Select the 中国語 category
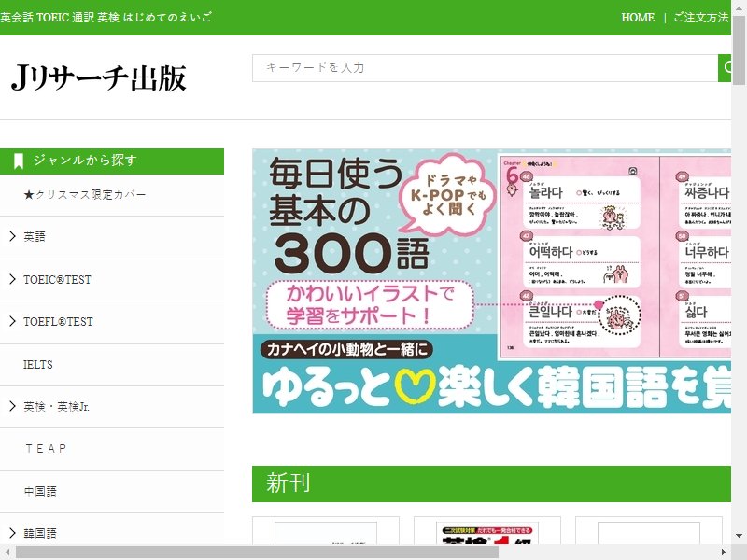747x560 pixels. [x=40, y=491]
